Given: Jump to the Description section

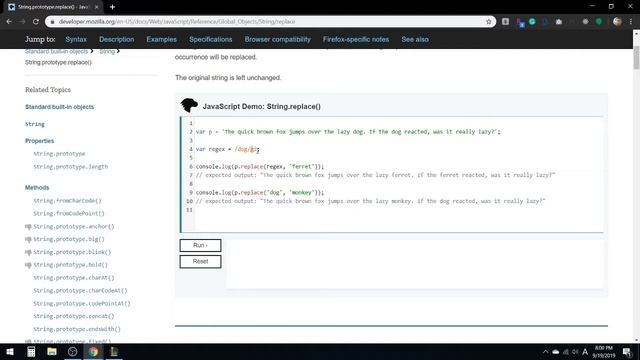Looking at the screenshot, I should tap(116, 40).
